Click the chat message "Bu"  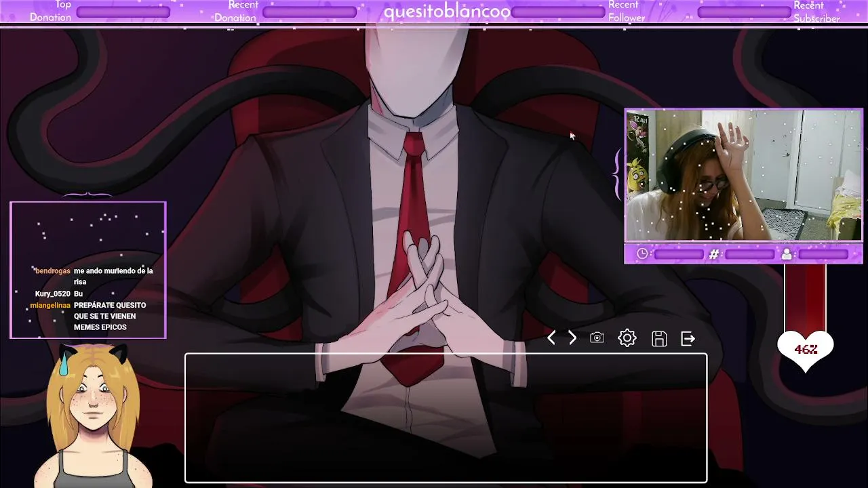[78, 294]
